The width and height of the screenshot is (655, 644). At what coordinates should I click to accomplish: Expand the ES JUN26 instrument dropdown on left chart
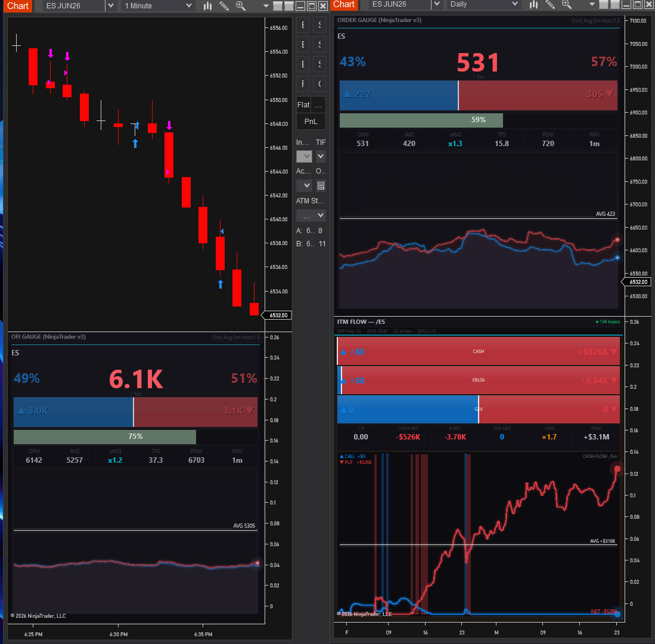pyautogui.click(x=110, y=6)
